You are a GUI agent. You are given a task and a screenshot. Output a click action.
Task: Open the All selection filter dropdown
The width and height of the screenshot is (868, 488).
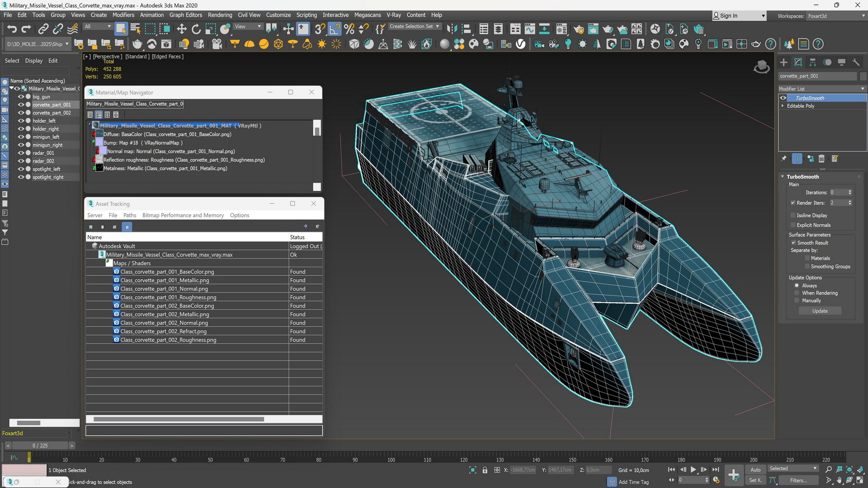pyautogui.click(x=98, y=26)
